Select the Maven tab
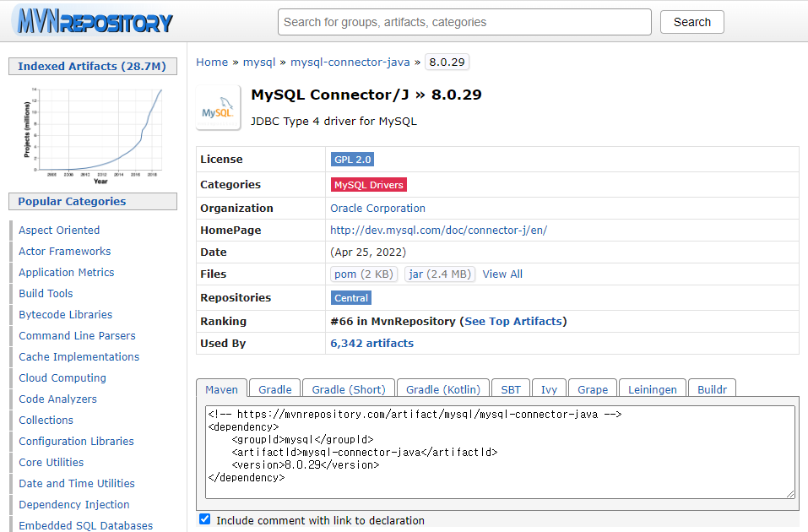Screen dimensions: 808x532 click(221, 389)
